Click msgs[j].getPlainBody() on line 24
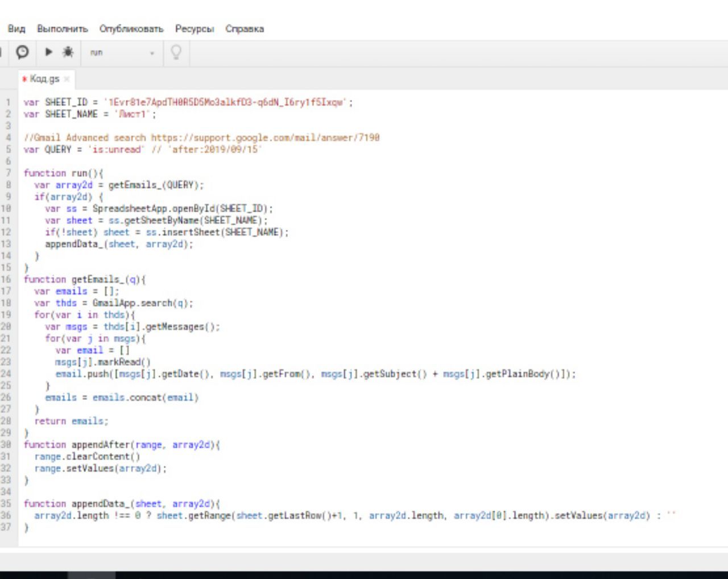The image size is (728, 579). click(x=502, y=374)
